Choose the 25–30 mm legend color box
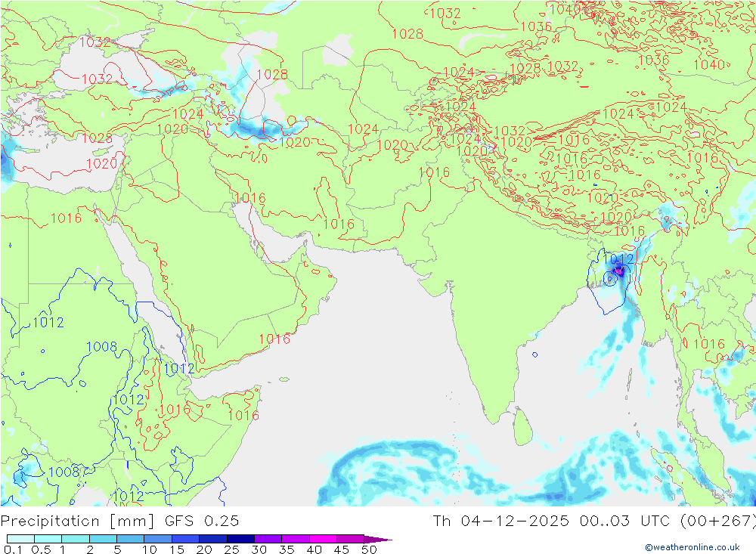 [x=240, y=539]
